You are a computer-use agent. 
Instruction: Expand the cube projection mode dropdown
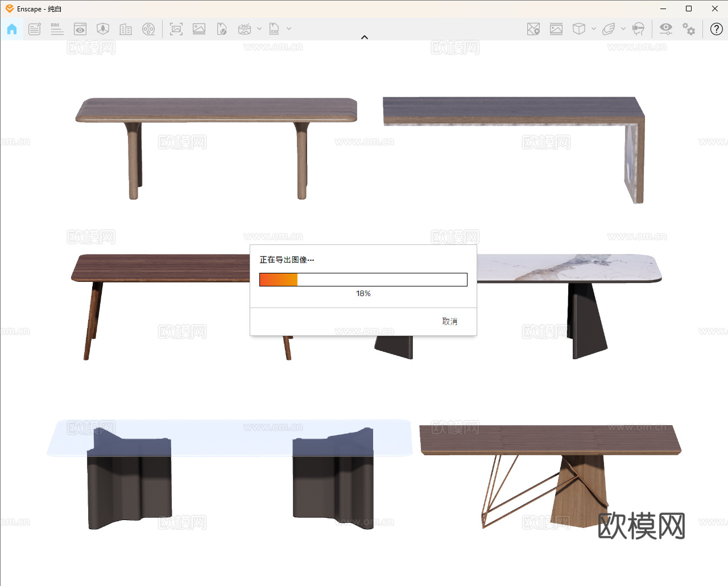594,28
